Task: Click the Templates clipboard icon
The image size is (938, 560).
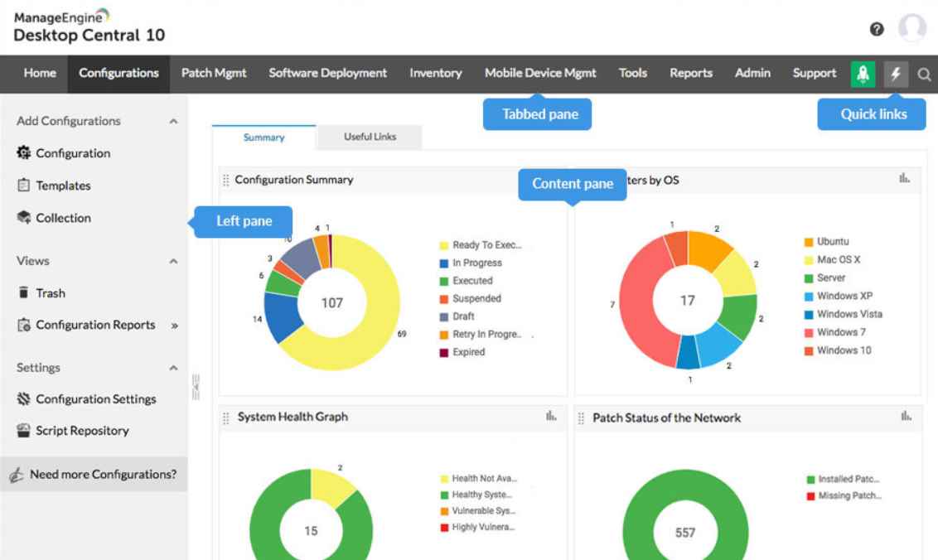Action: tap(23, 185)
